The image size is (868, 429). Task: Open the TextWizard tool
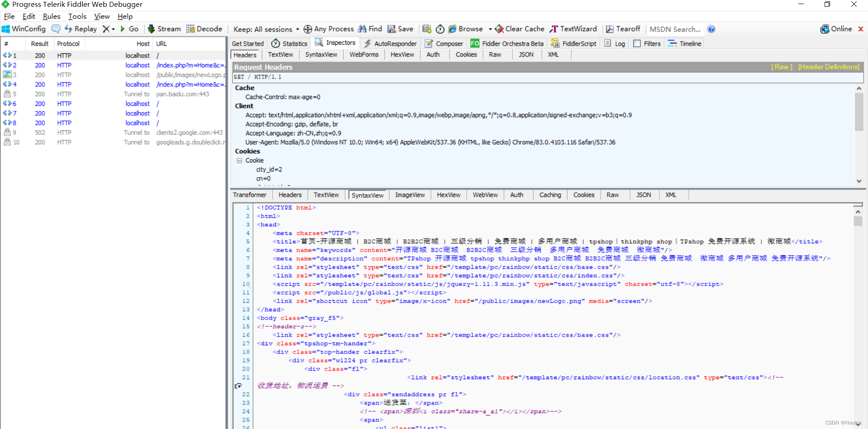click(x=573, y=29)
